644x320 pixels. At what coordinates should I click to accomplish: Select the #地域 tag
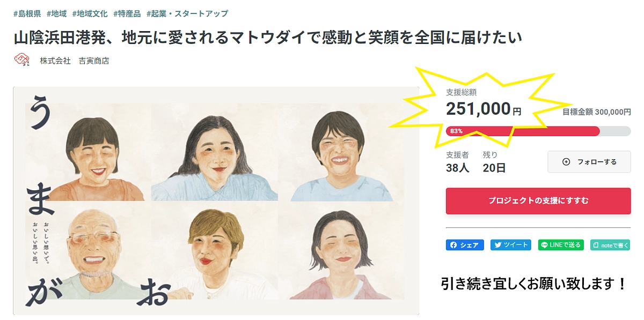[x=56, y=13]
